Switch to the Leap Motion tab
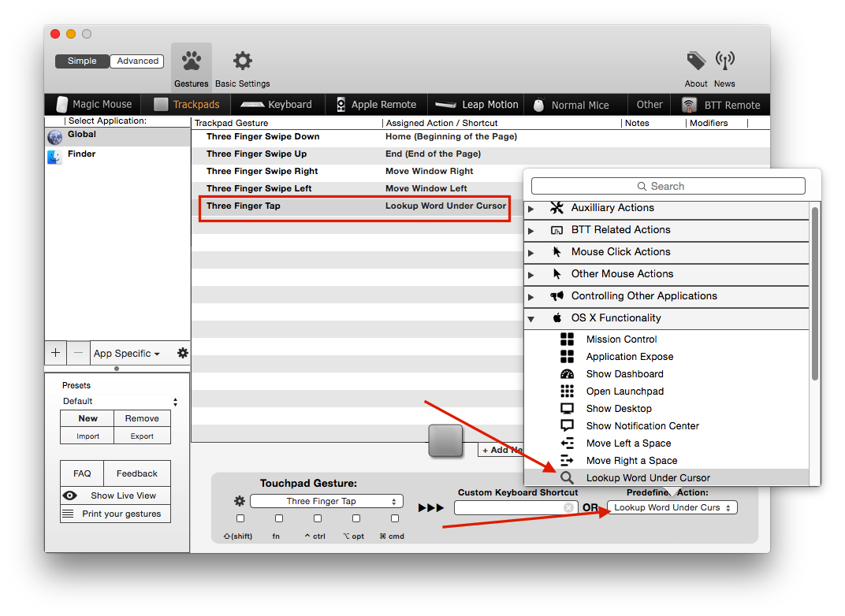Viewport: 845px width, 616px height. (x=476, y=105)
